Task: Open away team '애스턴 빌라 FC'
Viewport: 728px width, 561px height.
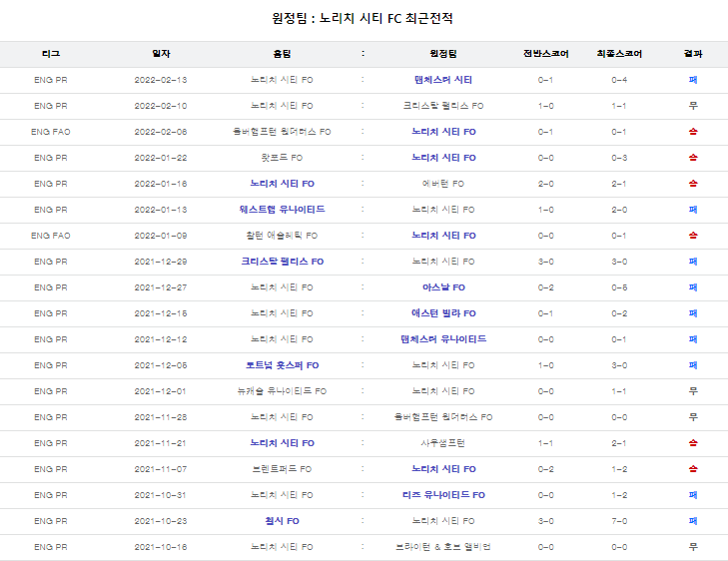Action: 443,313
